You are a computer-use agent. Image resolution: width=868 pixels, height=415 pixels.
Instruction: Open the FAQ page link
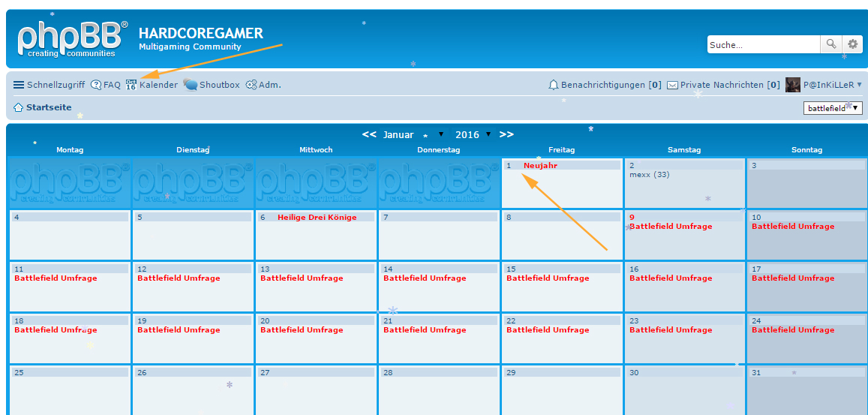click(x=112, y=85)
